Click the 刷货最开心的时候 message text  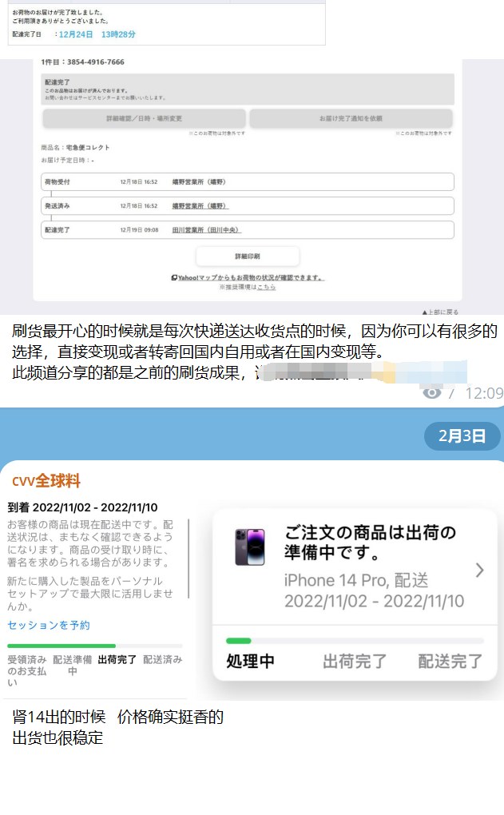click(x=255, y=352)
